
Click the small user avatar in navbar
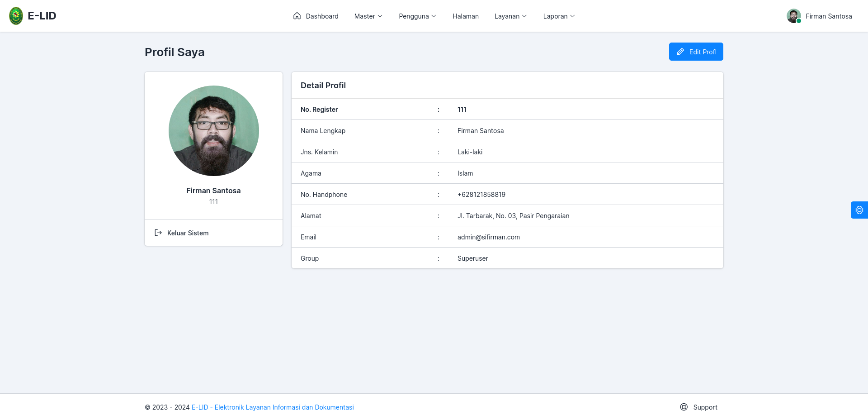pos(794,16)
